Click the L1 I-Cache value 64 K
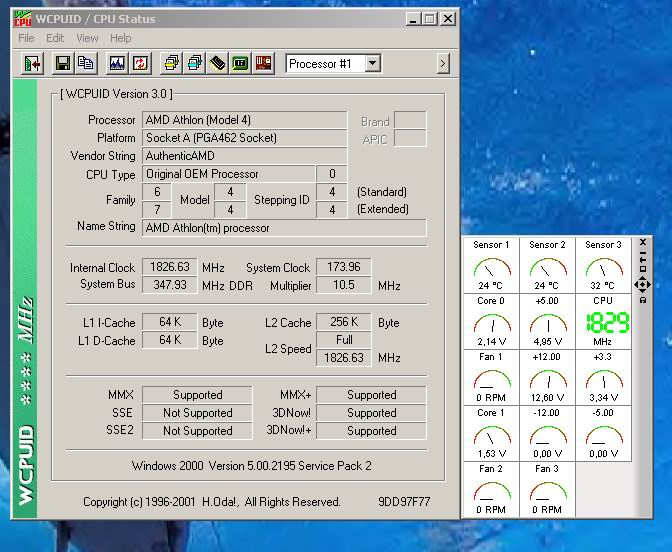The height and width of the screenshot is (552, 672). (170, 322)
